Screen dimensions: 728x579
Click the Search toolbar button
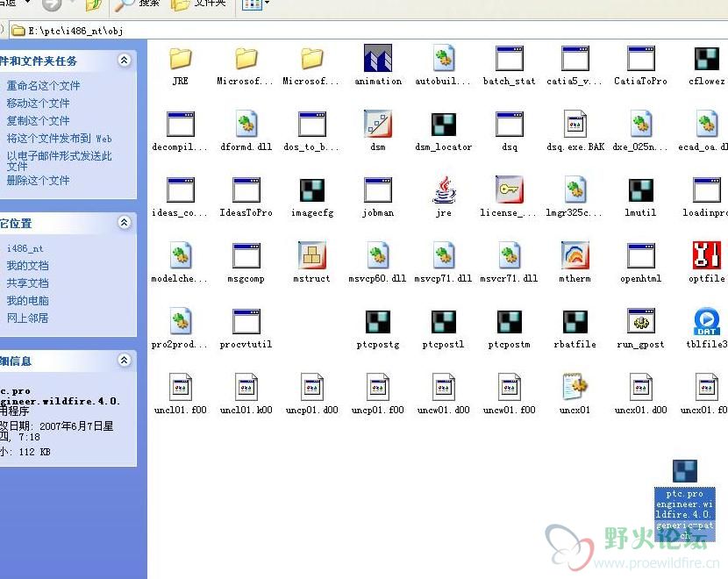137,4
